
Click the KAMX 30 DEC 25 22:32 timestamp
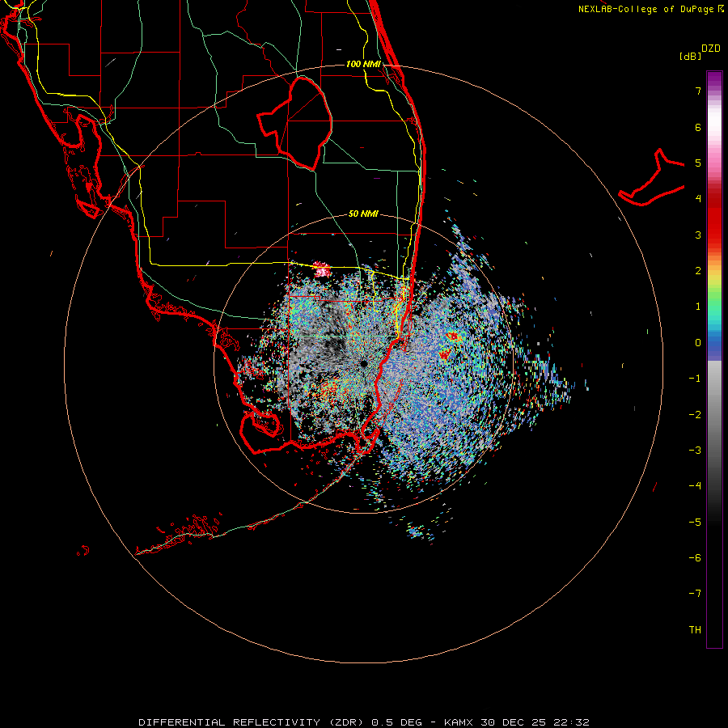point(517,722)
